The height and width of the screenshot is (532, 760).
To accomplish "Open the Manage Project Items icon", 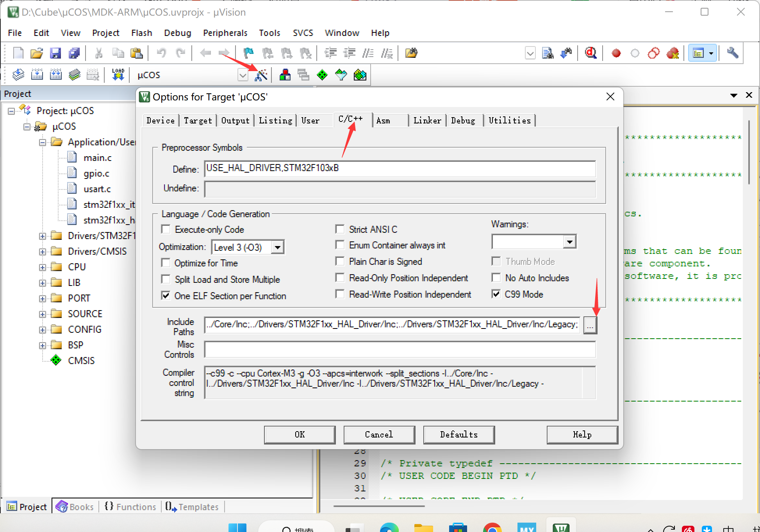I will tap(285, 75).
